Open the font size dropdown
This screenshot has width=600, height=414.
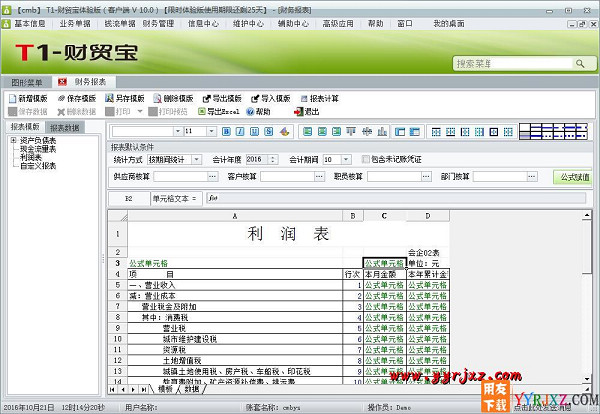click(x=212, y=132)
